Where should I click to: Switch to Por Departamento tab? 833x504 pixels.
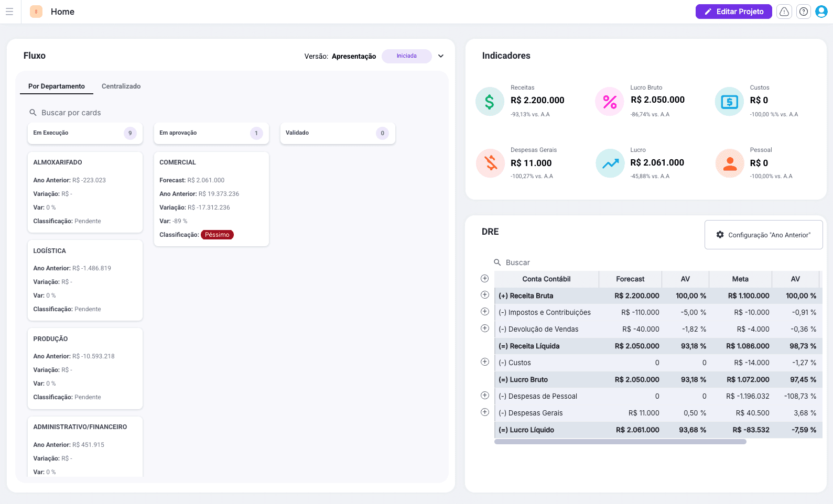(x=57, y=86)
